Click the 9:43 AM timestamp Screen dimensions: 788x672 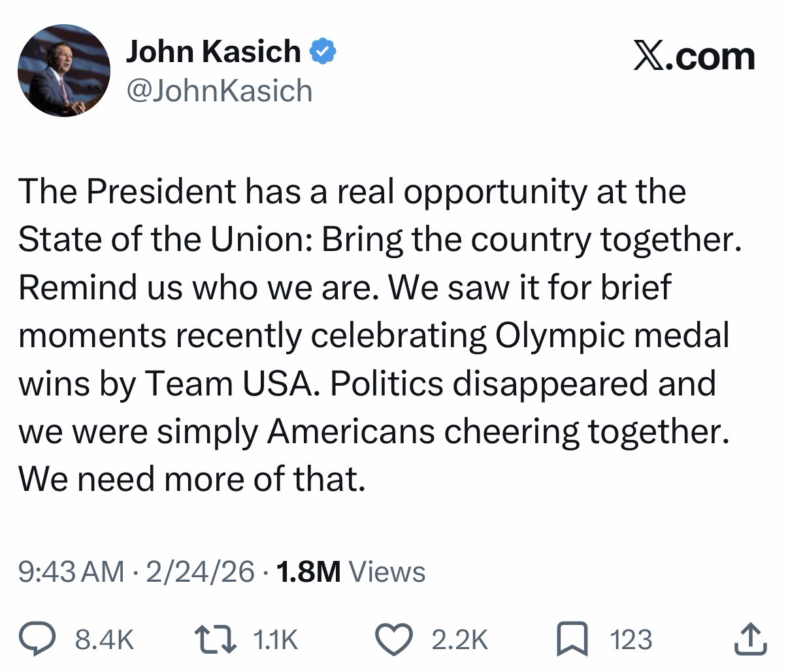click(71, 572)
